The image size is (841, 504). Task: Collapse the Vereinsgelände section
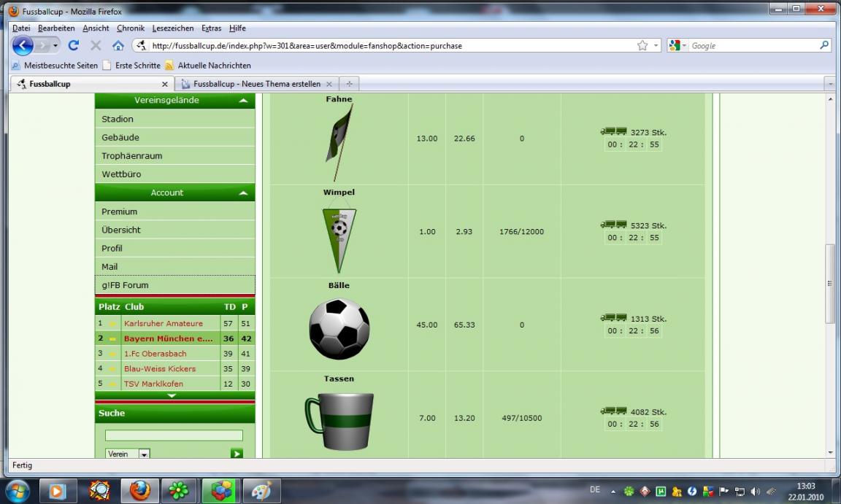click(242, 101)
